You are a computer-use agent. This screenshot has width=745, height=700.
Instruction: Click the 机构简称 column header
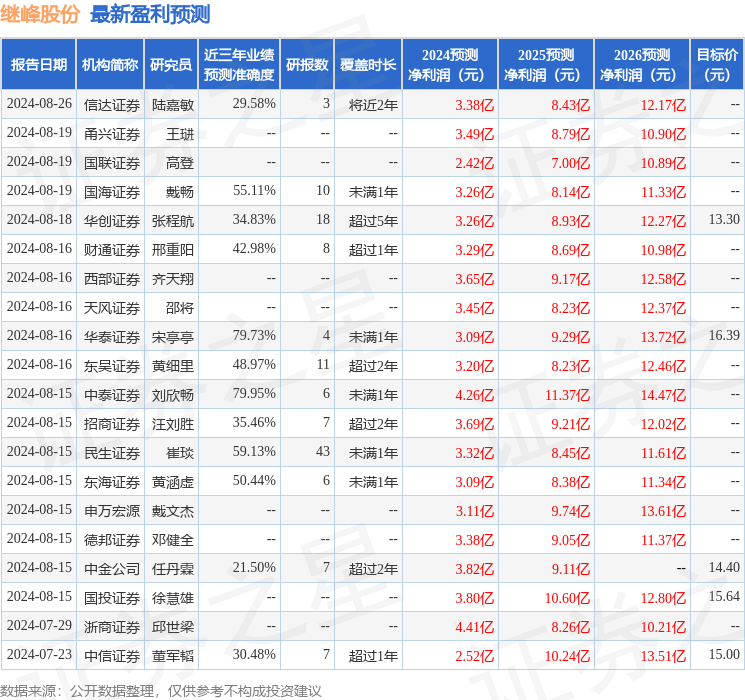pos(110,65)
